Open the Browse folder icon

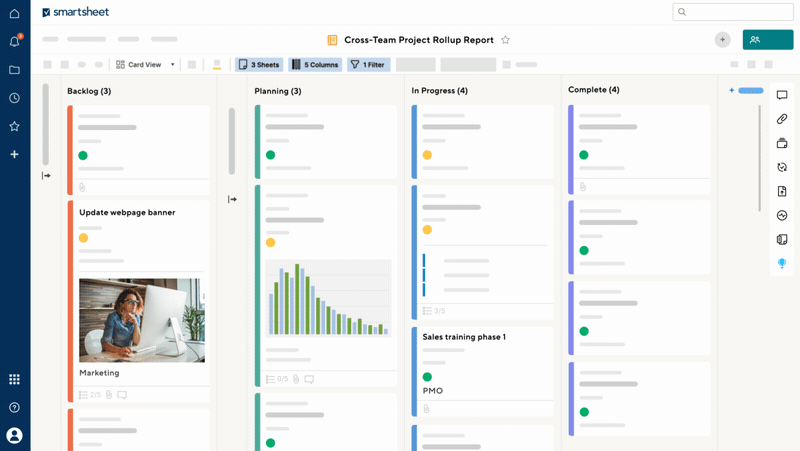click(x=14, y=70)
